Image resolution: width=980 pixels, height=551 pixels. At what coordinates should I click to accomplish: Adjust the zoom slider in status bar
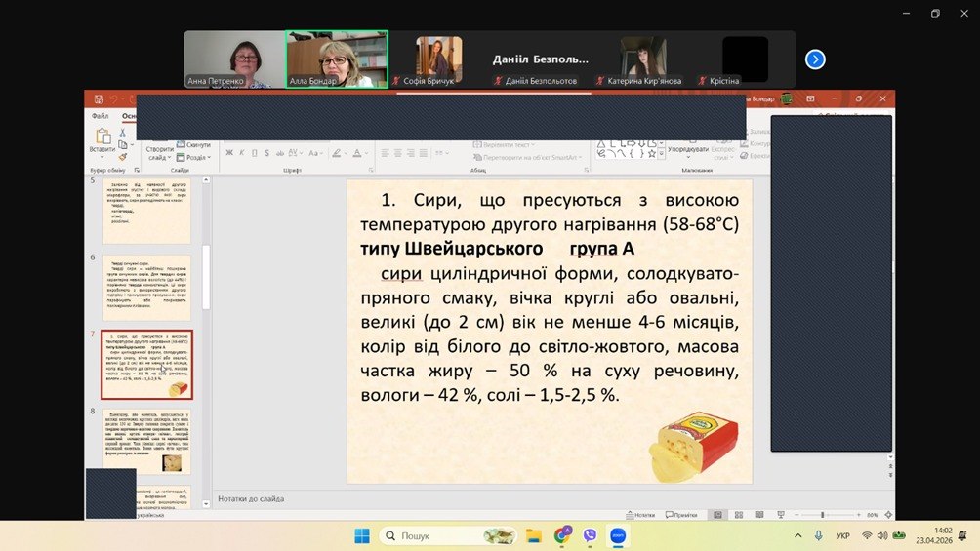822,515
